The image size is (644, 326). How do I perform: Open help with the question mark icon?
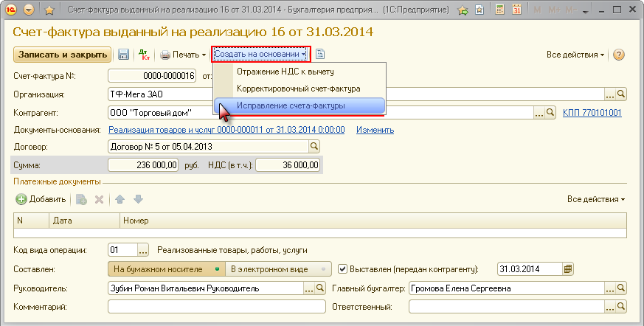(x=619, y=55)
